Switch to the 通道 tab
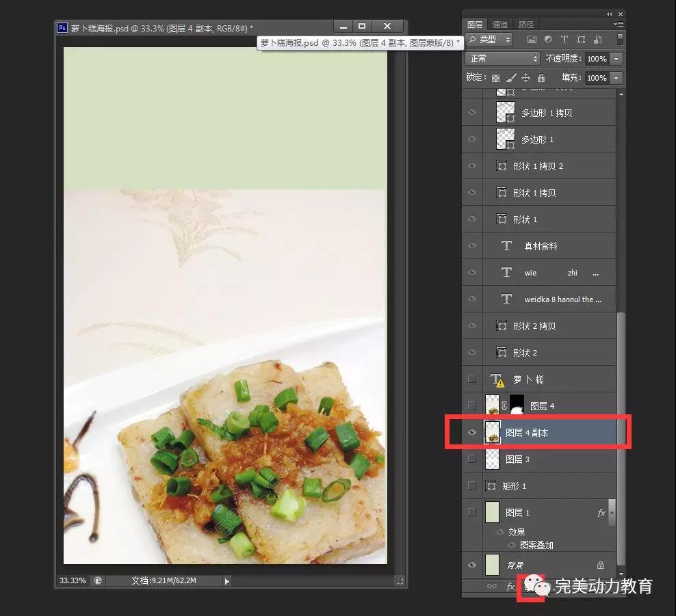This screenshot has height=616, width=676. [500, 25]
